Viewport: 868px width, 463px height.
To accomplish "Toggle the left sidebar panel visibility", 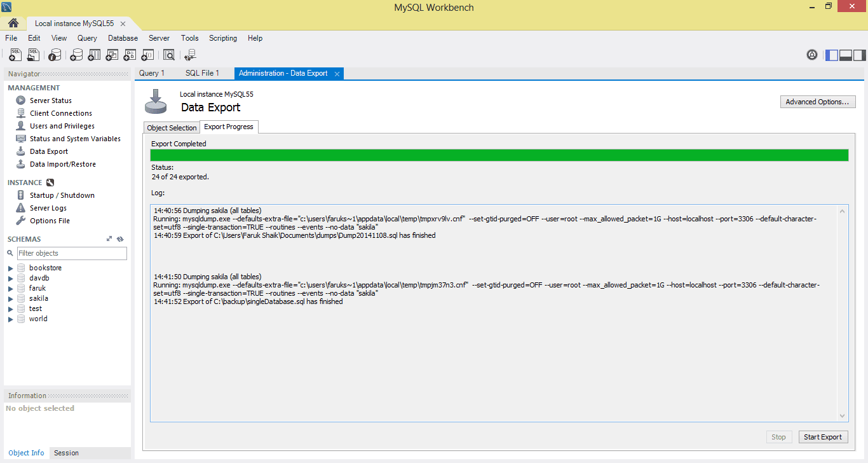I will tap(832, 55).
